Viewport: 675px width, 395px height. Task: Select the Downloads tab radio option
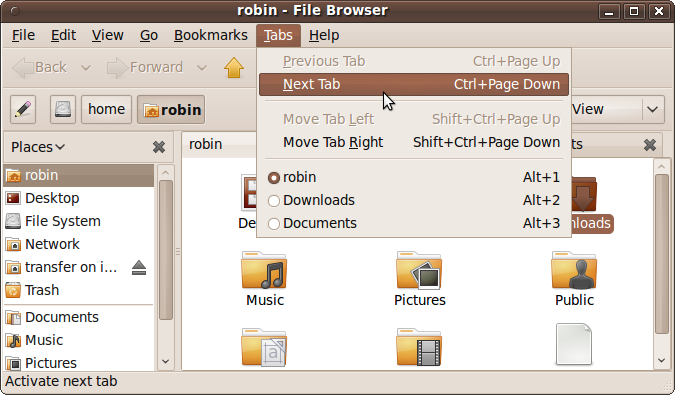(x=274, y=201)
